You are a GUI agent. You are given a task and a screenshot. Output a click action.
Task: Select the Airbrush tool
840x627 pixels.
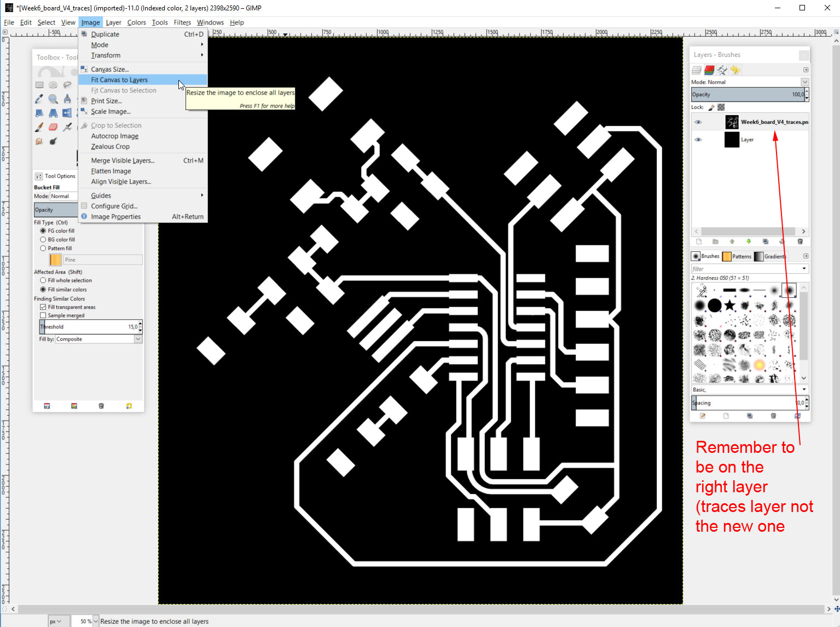[67, 127]
